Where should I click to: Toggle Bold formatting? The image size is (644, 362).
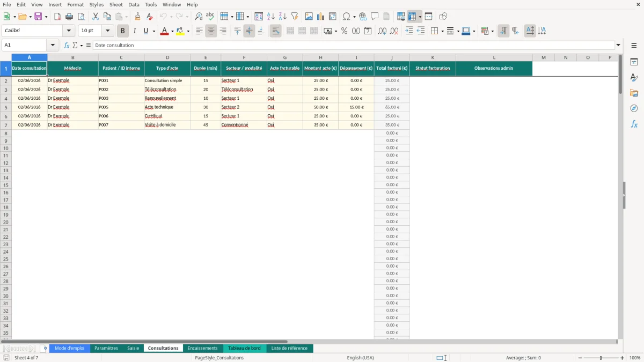pos(122,31)
